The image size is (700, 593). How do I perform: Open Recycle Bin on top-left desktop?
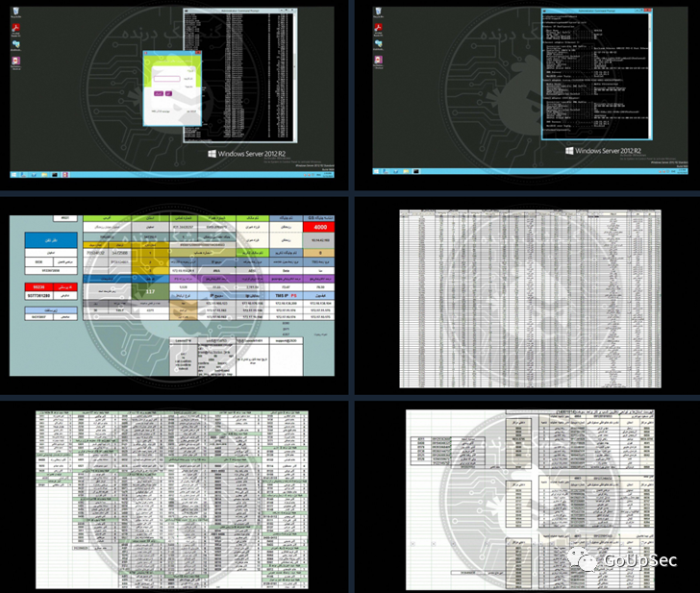pos(16,11)
